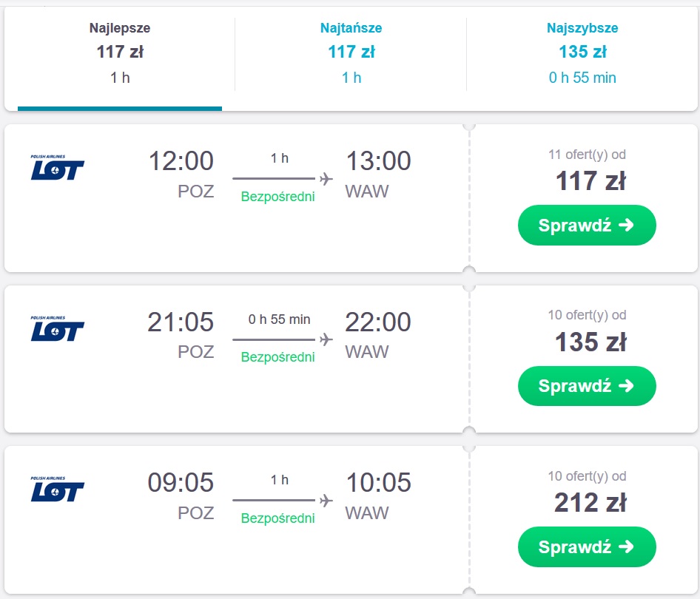The image size is (700, 599).
Task: Open the Najszybsze tab
Action: tap(582, 53)
